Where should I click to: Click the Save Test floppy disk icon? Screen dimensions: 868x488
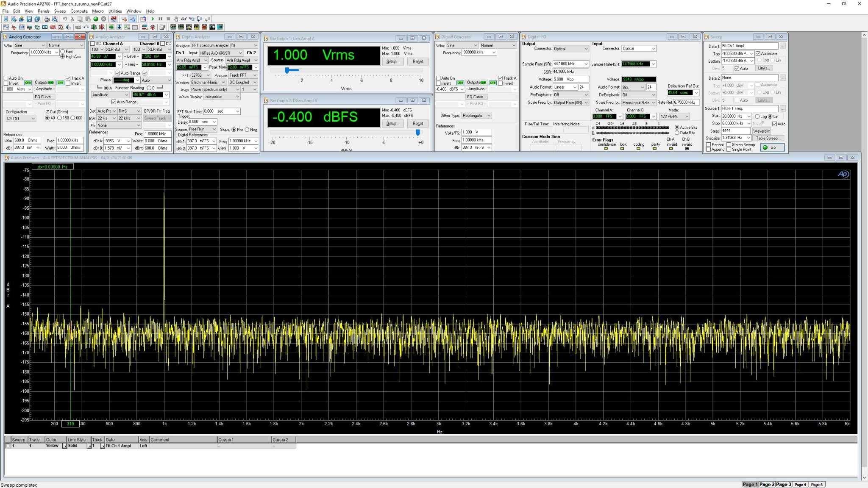[x=29, y=19]
